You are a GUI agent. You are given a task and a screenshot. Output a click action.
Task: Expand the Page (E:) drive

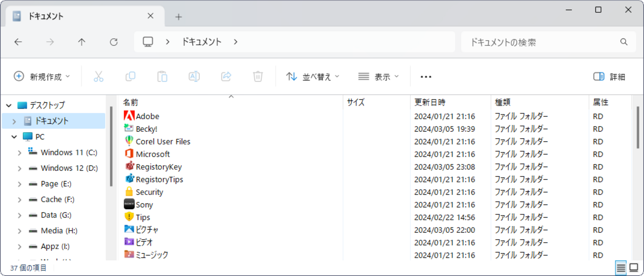19,184
